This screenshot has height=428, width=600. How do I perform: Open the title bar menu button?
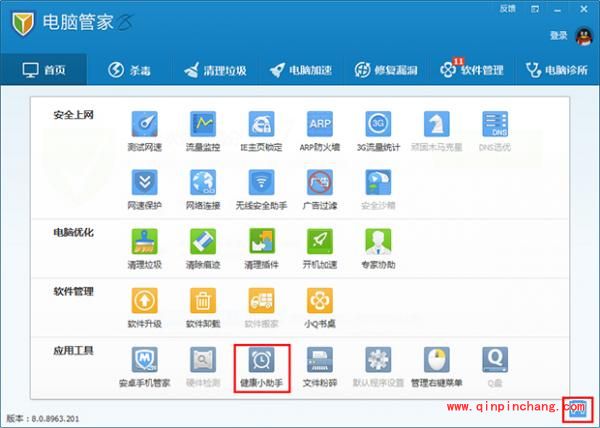coord(535,9)
